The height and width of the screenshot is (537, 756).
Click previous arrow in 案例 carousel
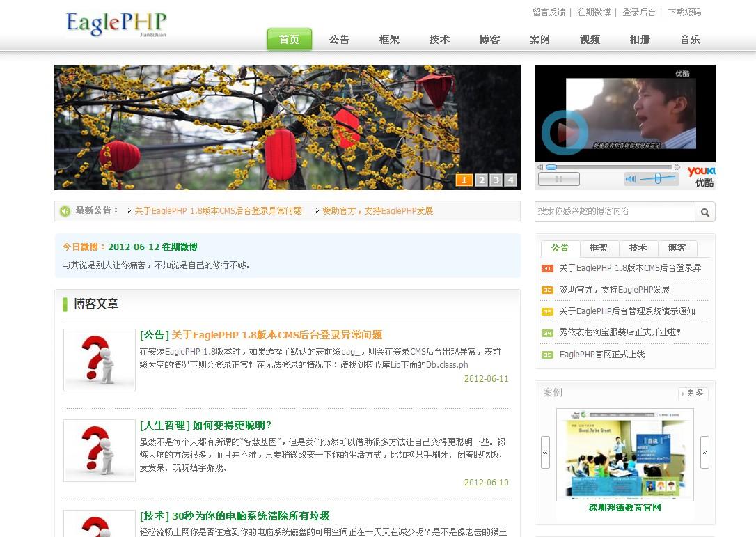[x=545, y=452]
